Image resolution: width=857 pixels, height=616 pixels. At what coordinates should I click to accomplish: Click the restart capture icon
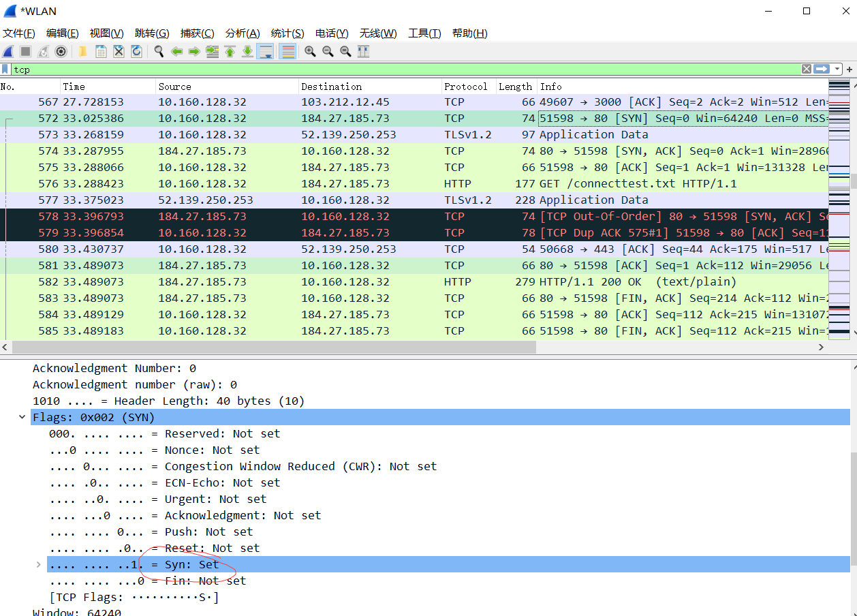pyautogui.click(x=43, y=51)
